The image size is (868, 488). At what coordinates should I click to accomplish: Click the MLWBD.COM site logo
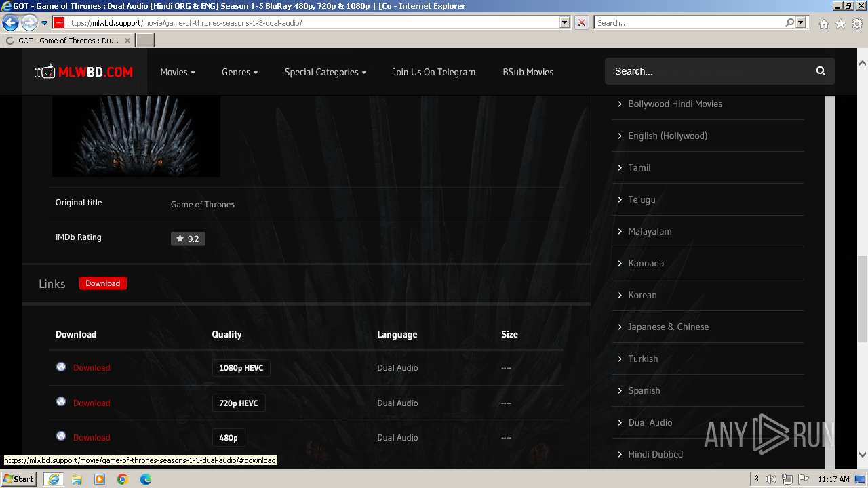pos(84,71)
